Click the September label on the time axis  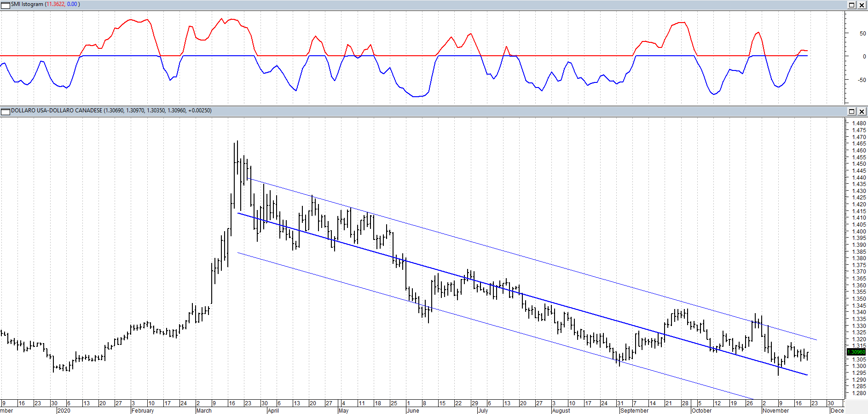point(634,410)
